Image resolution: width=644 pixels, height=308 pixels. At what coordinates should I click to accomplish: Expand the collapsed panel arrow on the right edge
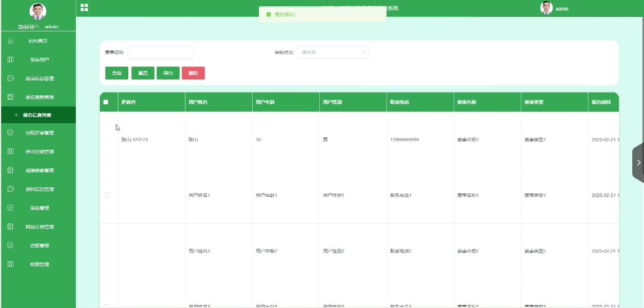pyautogui.click(x=638, y=163)
